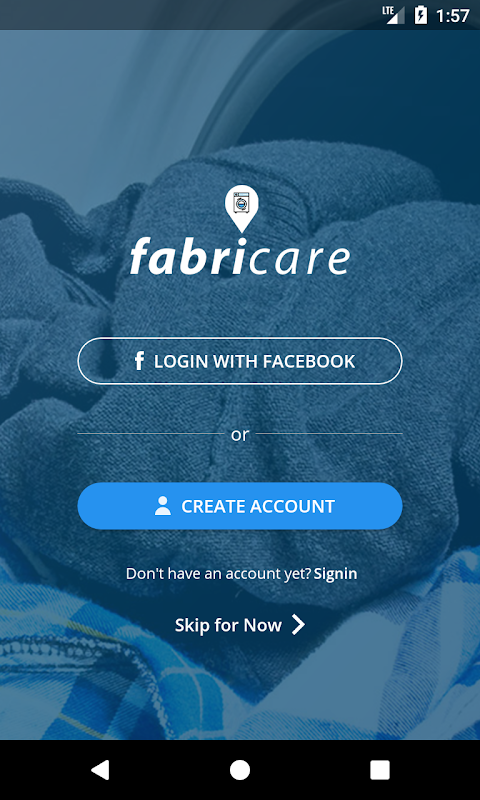
Task: Click the divider line left of "or"
Action: [x=150, y=434]
